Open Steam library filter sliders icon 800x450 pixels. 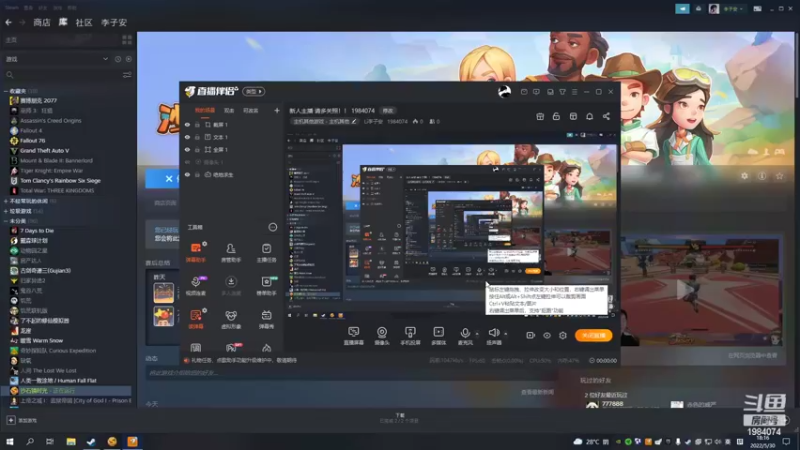127,75
